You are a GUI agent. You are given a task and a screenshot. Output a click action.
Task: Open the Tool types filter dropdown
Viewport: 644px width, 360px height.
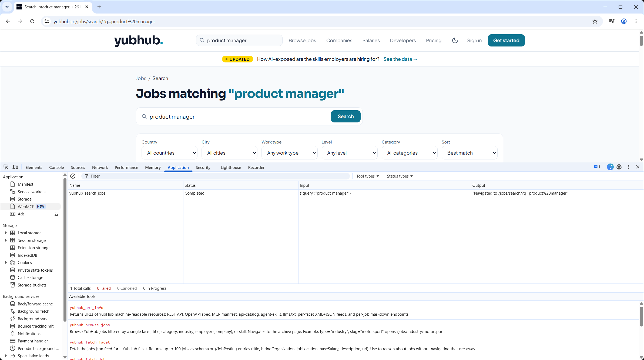click(368, 176)
